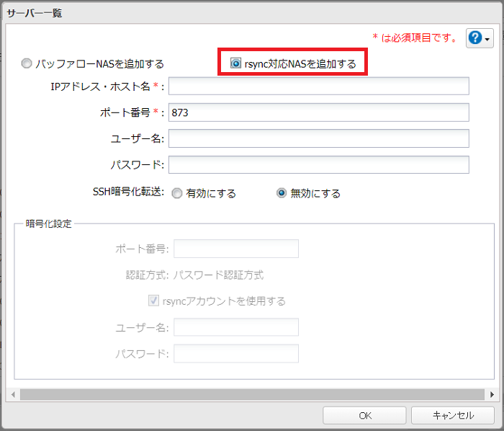This screenshot has height=431, width=504.
Task: Click the 暗号化設定 パスワード field
Action: [236, 353]
